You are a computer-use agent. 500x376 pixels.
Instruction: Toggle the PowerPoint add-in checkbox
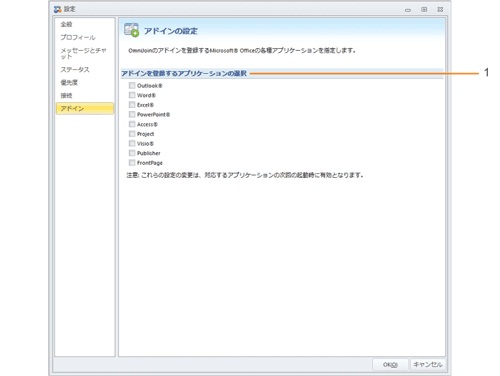click(x=132, y=115)
